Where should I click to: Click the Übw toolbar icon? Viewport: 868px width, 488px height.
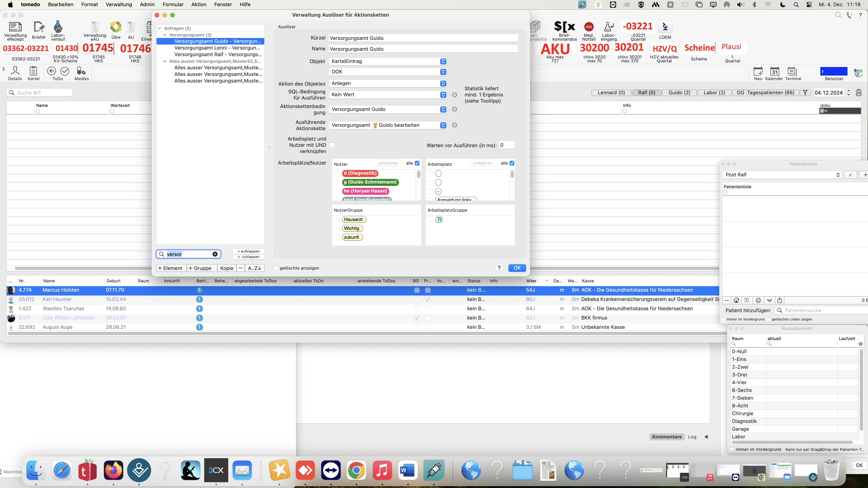pos(116,27)
